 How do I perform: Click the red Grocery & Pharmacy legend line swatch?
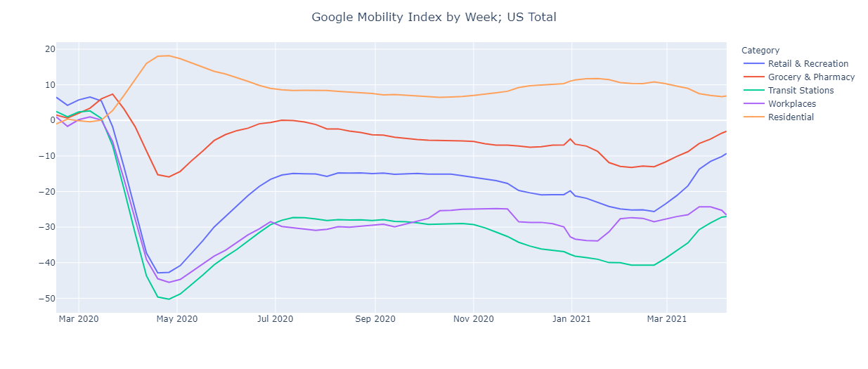(753, 77)
